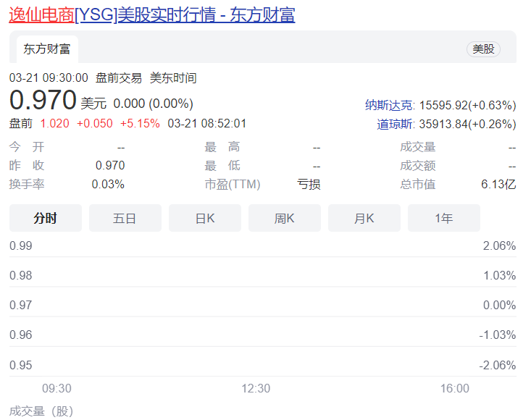Image resolution: width=531 pixels, height=420 pixels.
Task: Click the 0.97 price axis label
Action: point(21,306)
